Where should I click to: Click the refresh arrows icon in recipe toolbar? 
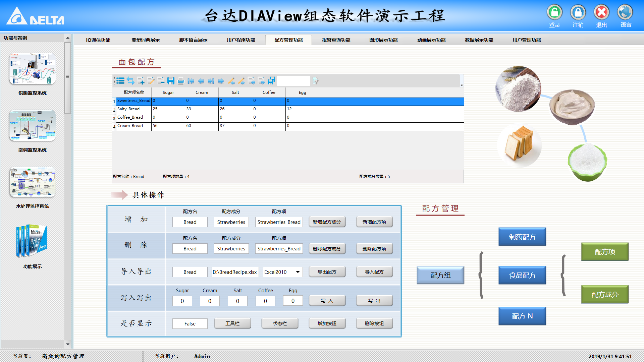pos(131,81)
